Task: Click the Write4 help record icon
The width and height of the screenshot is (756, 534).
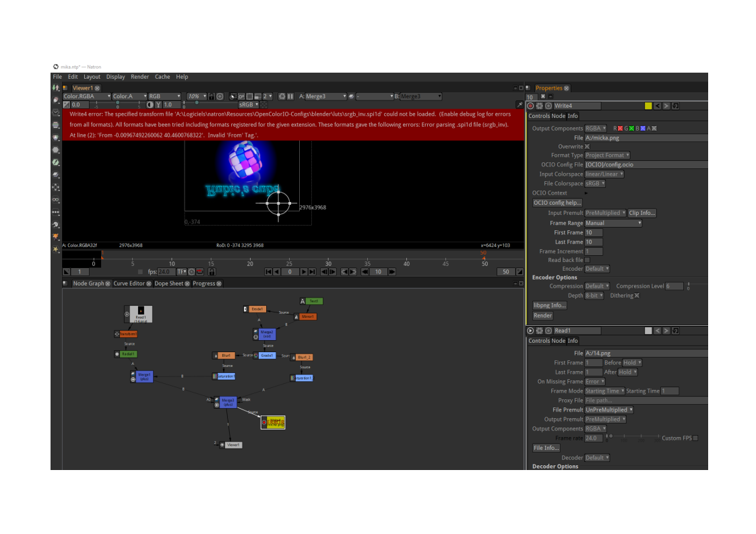Action: tap(530, 106)
